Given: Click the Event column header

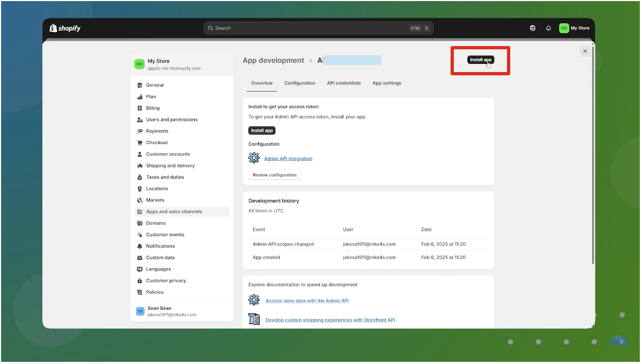Looking at the screenshot, I should [259, 230].
